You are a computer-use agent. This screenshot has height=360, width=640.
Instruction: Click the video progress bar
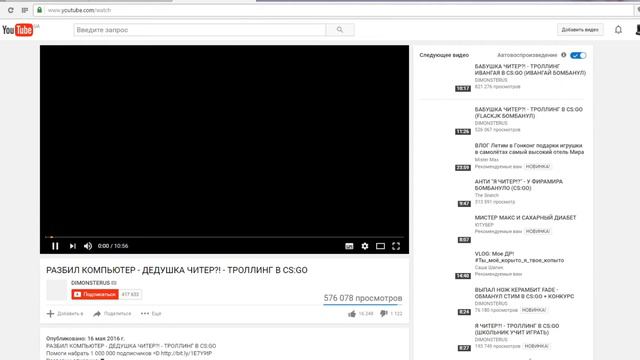[x=224, y=237]
